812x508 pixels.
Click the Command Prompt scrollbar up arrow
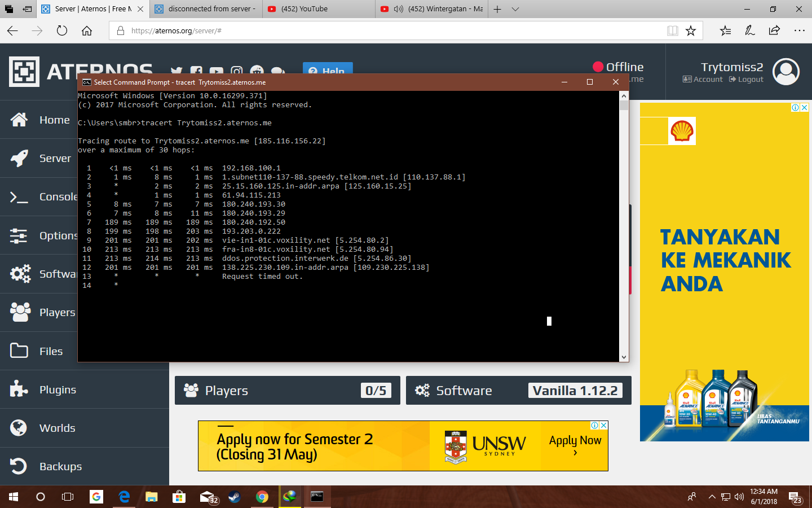tap(624, 96)
